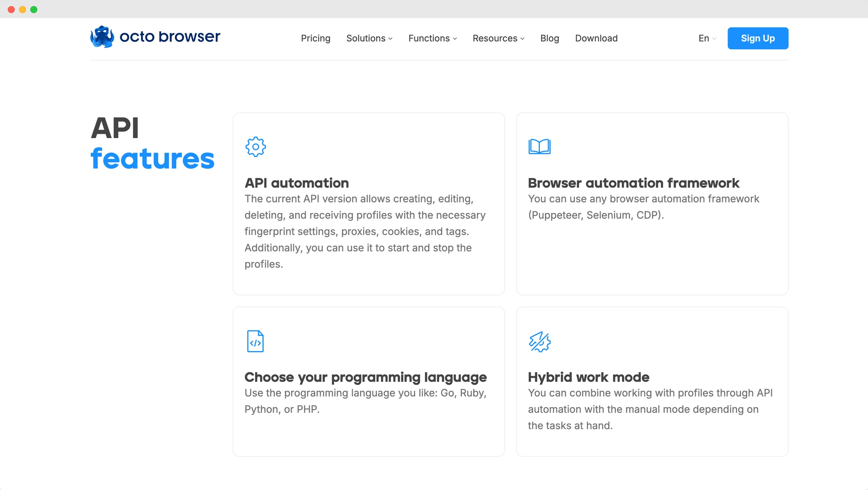Click the gear icon above API automation
This screenshot has width=868, height=490.
[x=256, y=147]
